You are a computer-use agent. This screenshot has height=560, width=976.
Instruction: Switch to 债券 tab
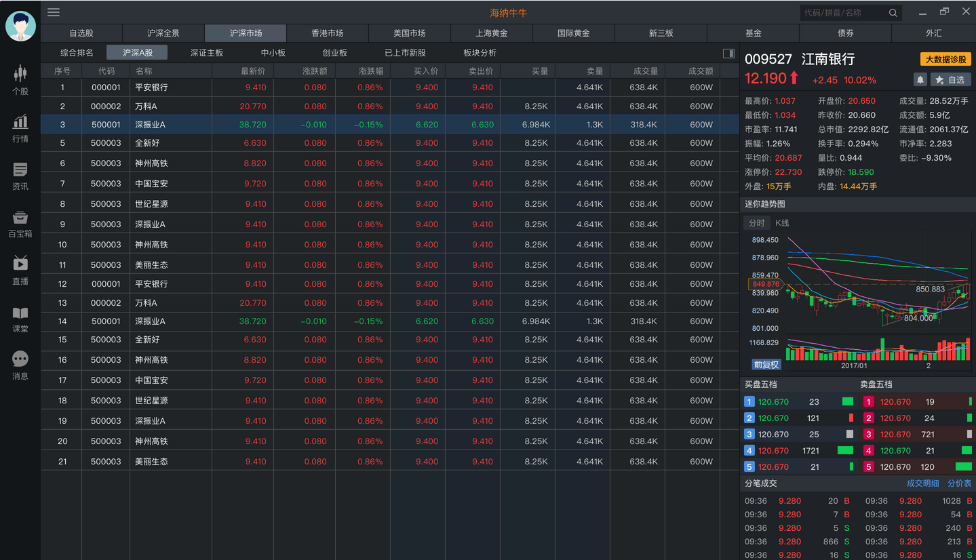[x=846, y=33]
